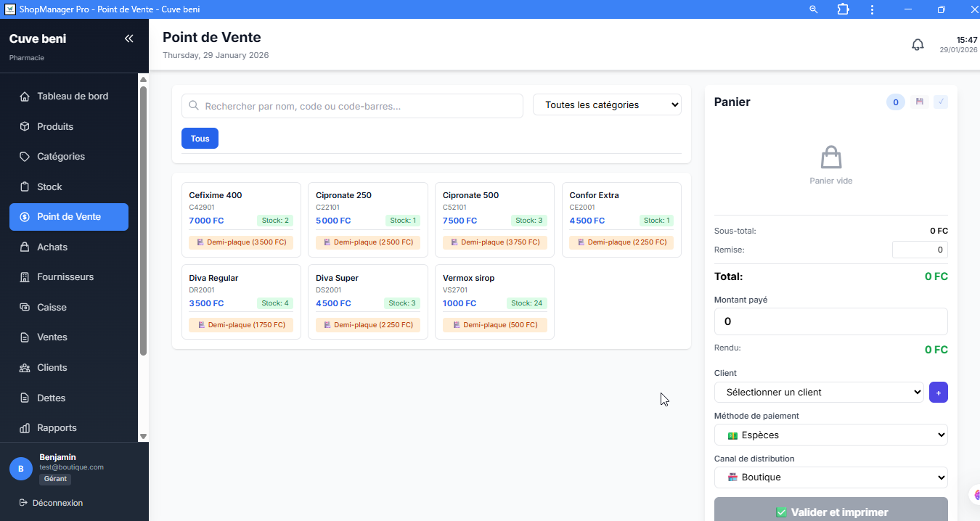Open the Méthode de paiement Espèces dropdown

pyautogui.click(x=830, y=435)
